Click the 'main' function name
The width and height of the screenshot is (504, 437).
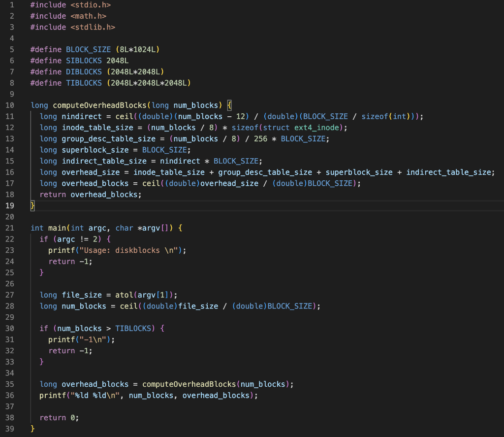pos(57,228)
